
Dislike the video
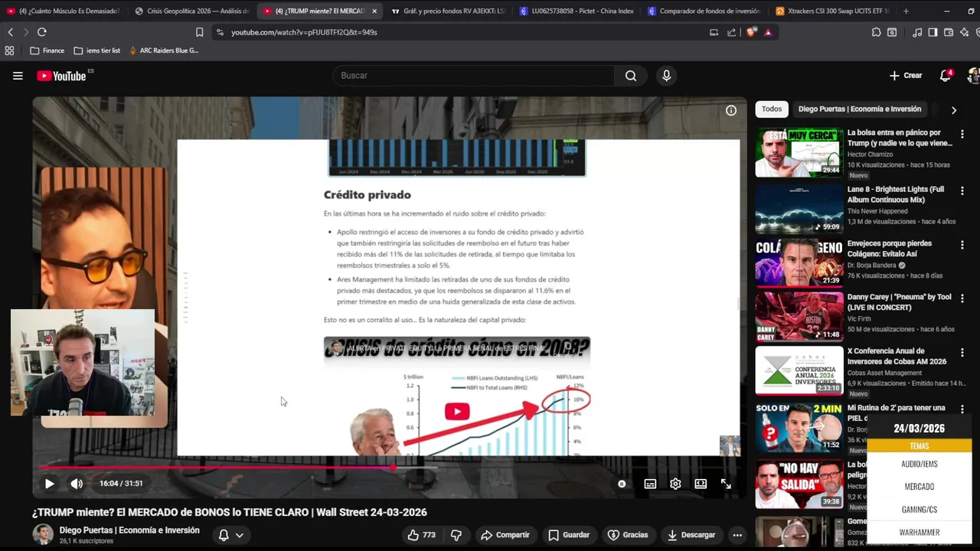456,535
